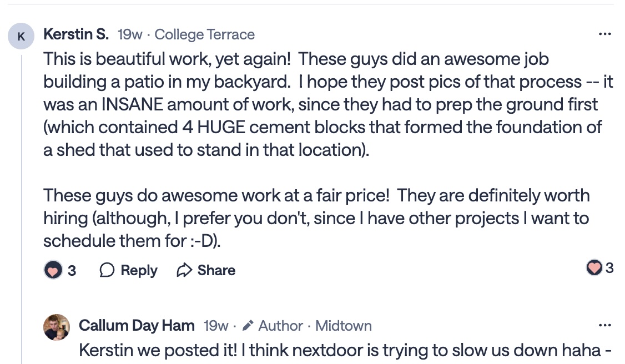
Task: Click the 19w timestamp on Kerstin's comment
Action: [130, 34]
